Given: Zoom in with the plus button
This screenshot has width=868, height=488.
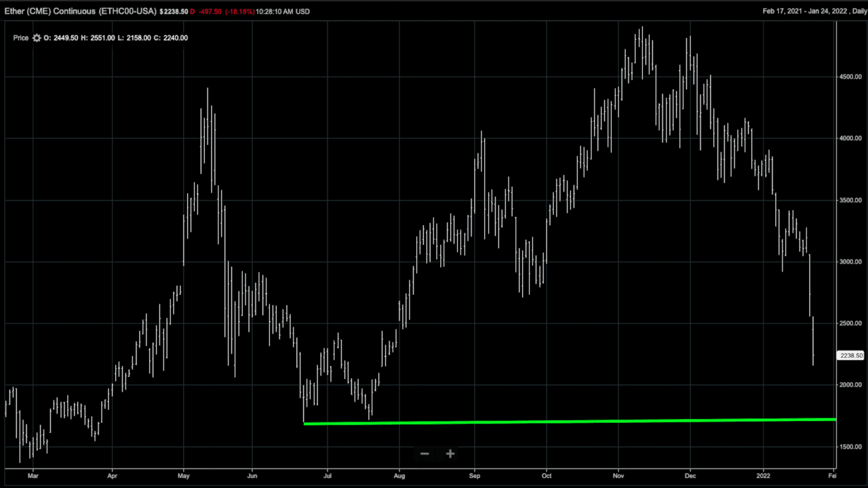Looking at the screenshot, I should click(x=450, y=453).
